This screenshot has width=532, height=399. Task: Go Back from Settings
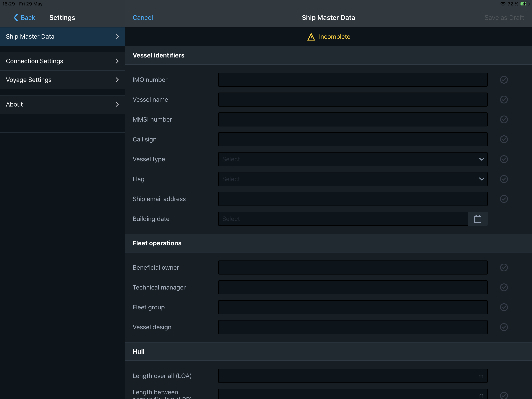24,18
